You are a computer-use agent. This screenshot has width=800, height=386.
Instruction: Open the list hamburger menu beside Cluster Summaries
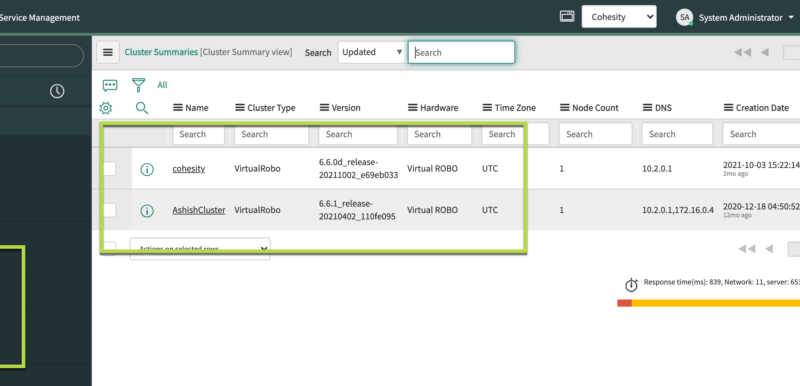[x=108, y=52]
